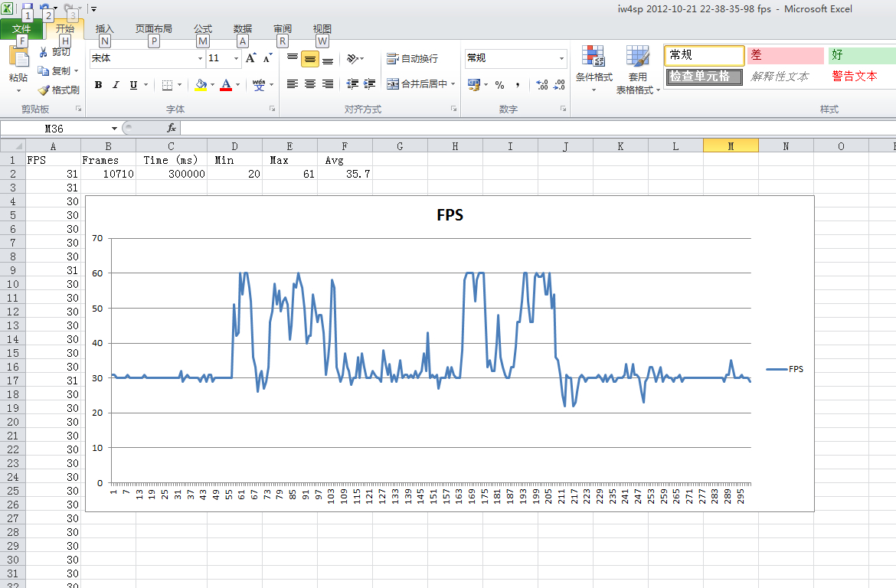Apply the 解释性文本 (Explanatory Text) style
The width and height of the screenshot is (896, 588).
(780, 77)
